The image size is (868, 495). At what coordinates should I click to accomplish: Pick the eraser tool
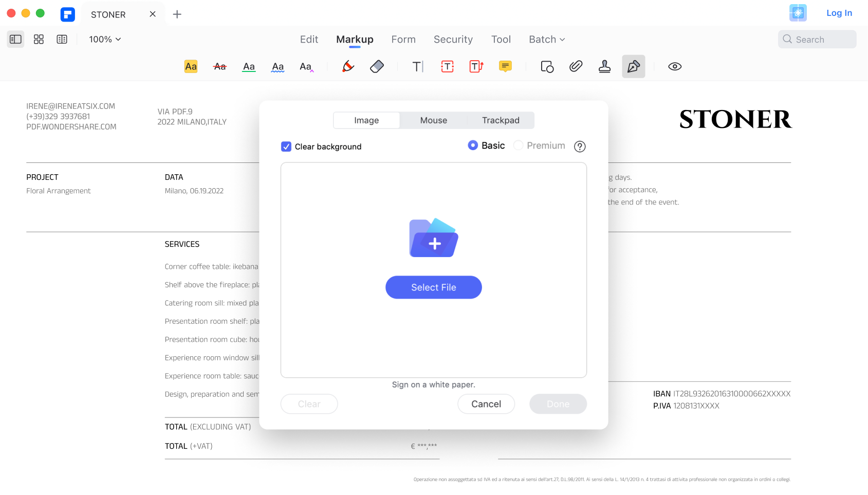[377, 66]
